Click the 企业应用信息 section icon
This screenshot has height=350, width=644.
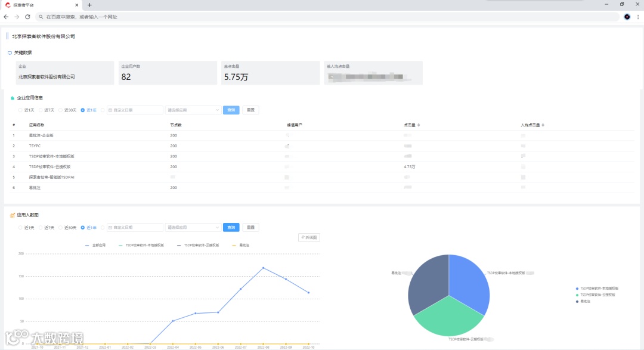[13, 98]
